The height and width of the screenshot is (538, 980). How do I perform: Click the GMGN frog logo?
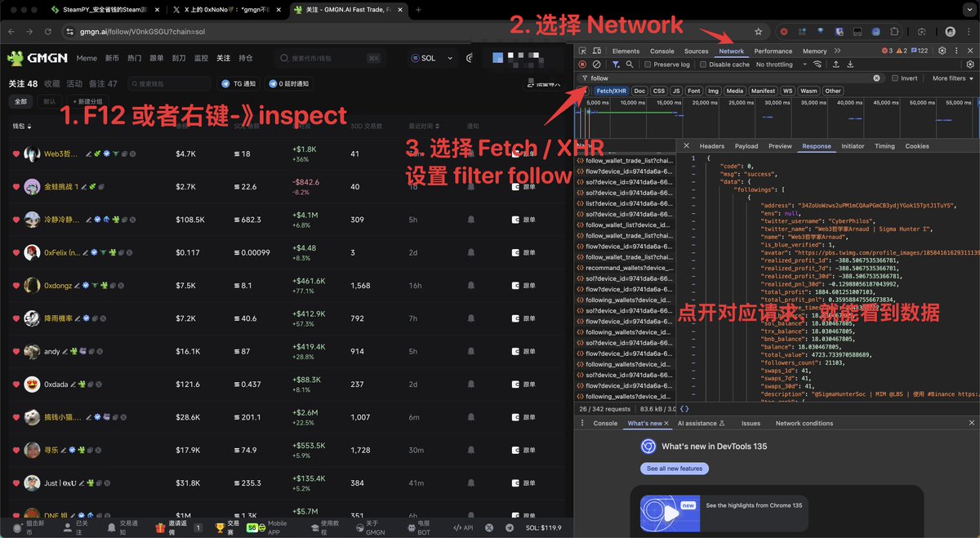15,58
